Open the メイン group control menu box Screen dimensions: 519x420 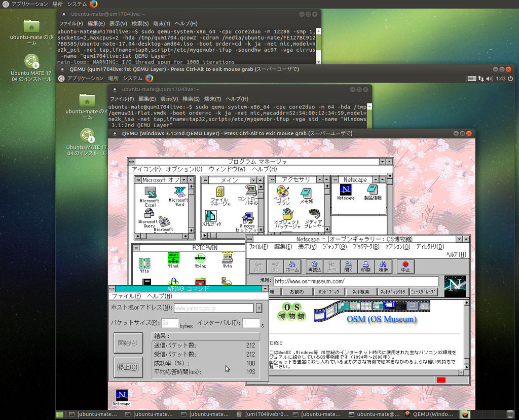pyautogui.click(x=205, y=180)
